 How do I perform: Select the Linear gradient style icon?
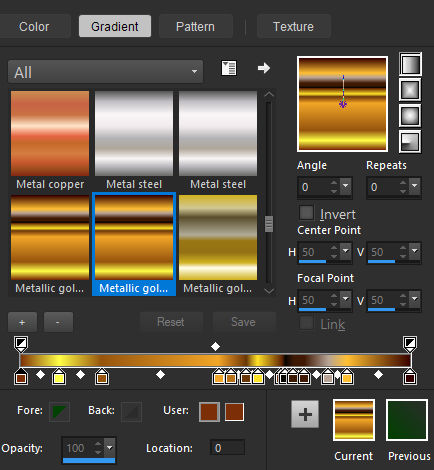pyautogui.click(x=410, y=64)
